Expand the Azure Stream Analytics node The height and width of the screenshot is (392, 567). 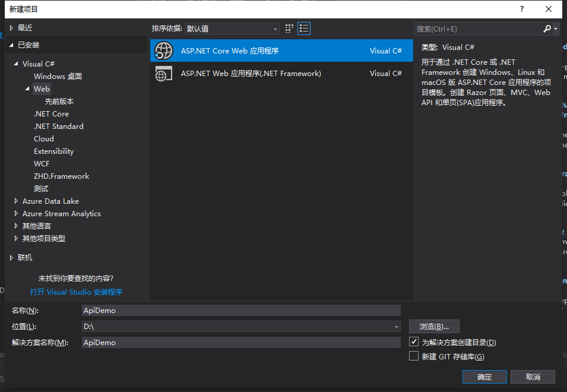point(16,213)
